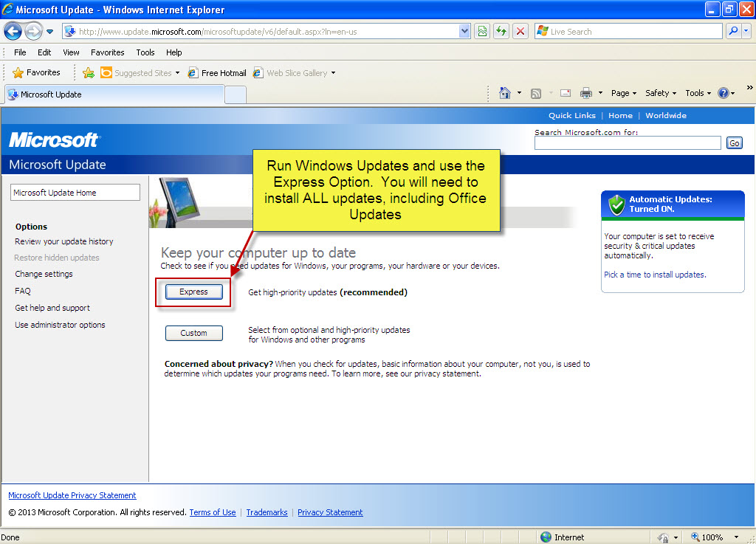Click the blue Help question mark icon
756x544 pixels.
(724, 93)
